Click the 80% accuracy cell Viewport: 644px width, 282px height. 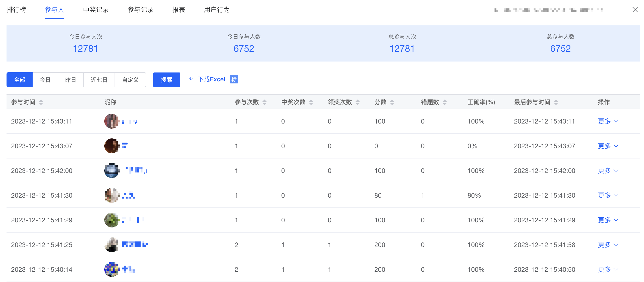474,196
